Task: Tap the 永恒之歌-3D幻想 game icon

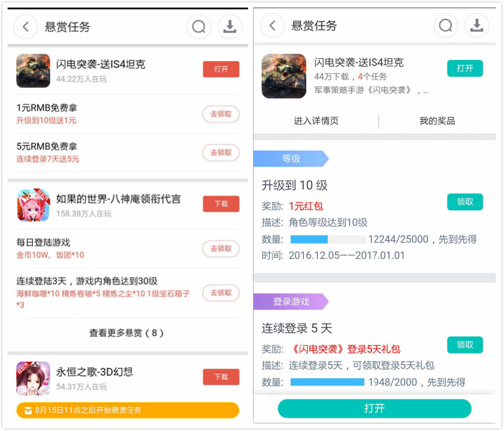Action: 33,377
